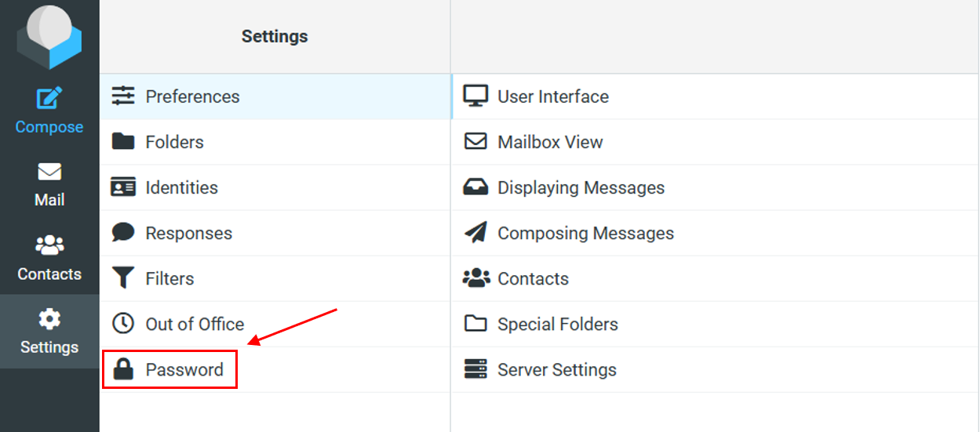Click the Compose pencil icon
The width and height of the screenshot is (980, 432).
click(x=49, y=99)
